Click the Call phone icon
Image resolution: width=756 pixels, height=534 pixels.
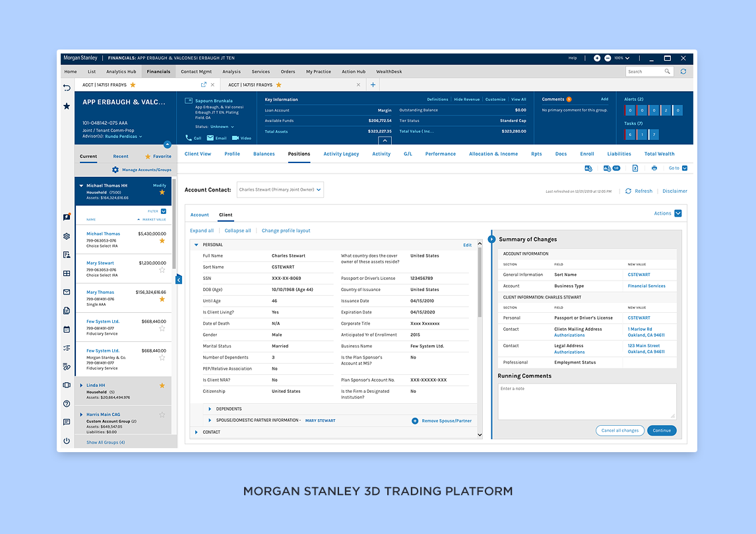tap(189, 138)
